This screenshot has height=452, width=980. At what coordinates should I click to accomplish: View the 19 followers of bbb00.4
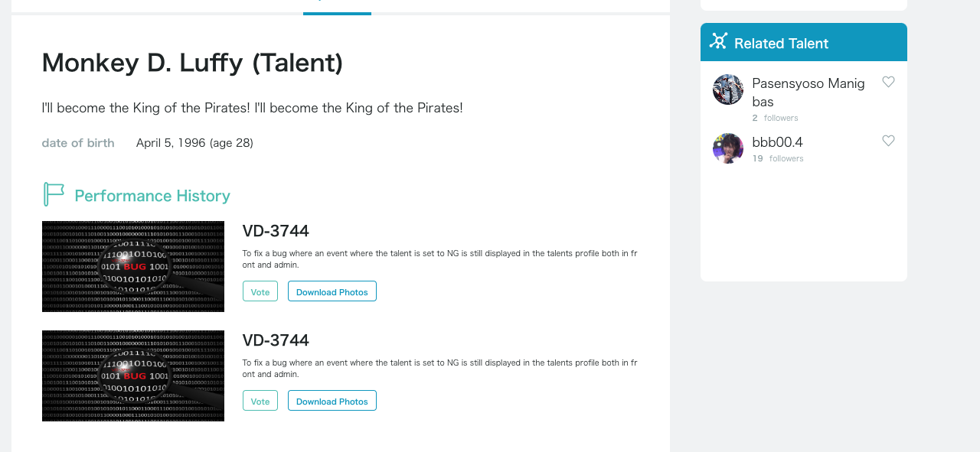(x=778, y=158)
